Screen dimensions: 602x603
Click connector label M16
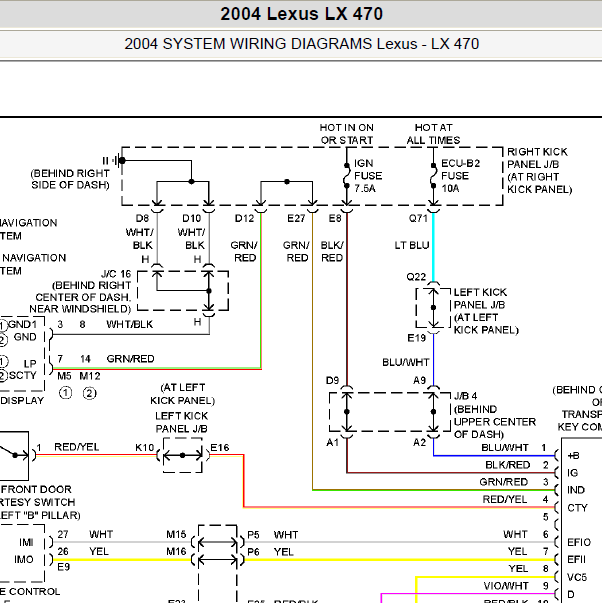click(176, 551)
